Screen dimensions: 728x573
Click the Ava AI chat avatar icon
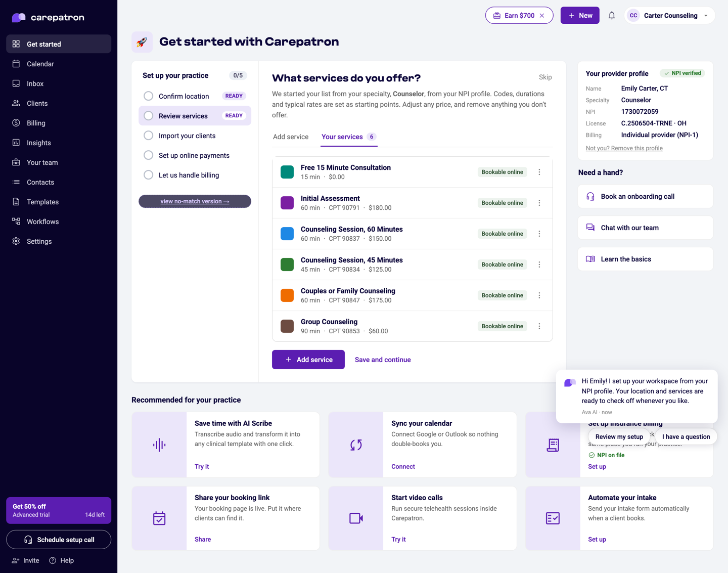pyautogui.click(x=570, y=383)
